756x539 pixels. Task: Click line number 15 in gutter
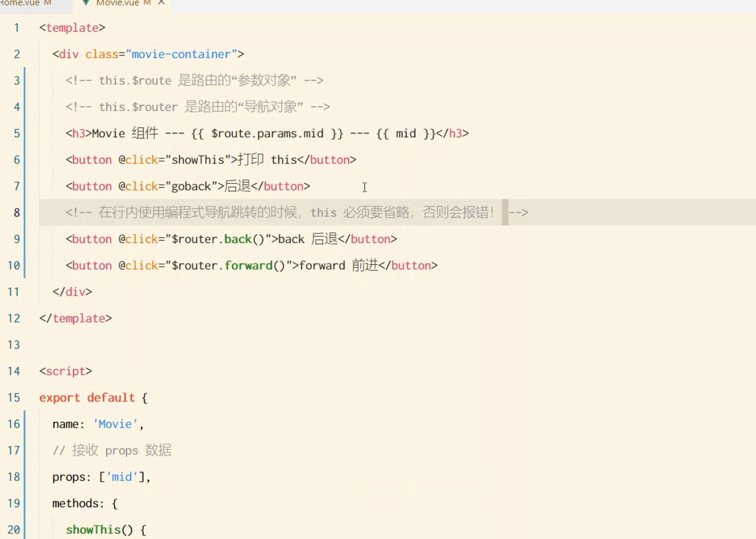[14, 398]
